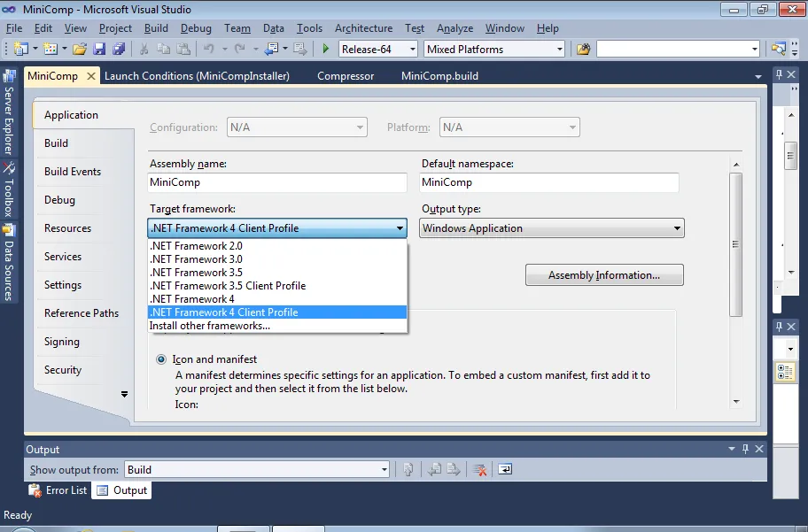The image size is (808, 532).
Task: Click the Add New Item toolbar icon
Action: (x=50, y=49)
